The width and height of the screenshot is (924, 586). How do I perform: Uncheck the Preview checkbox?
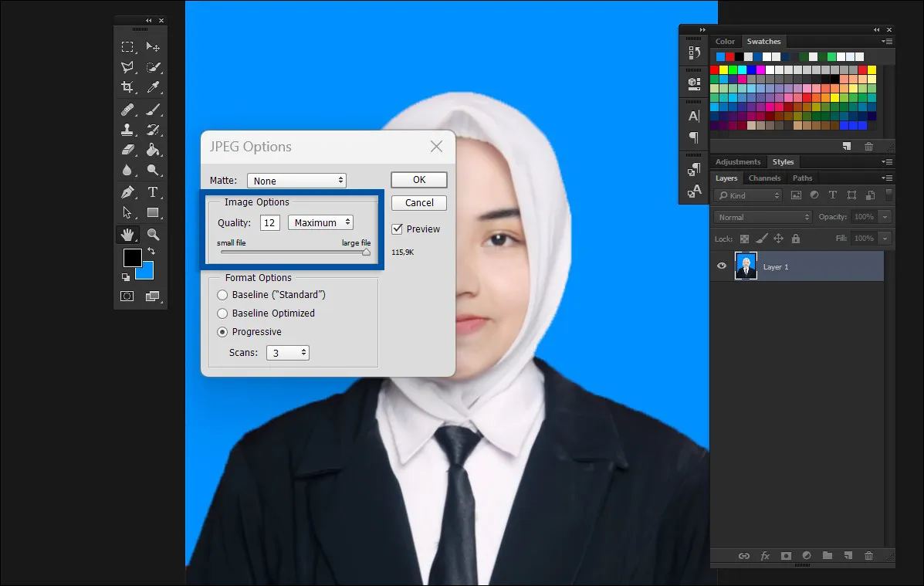(x=398, y=229)
